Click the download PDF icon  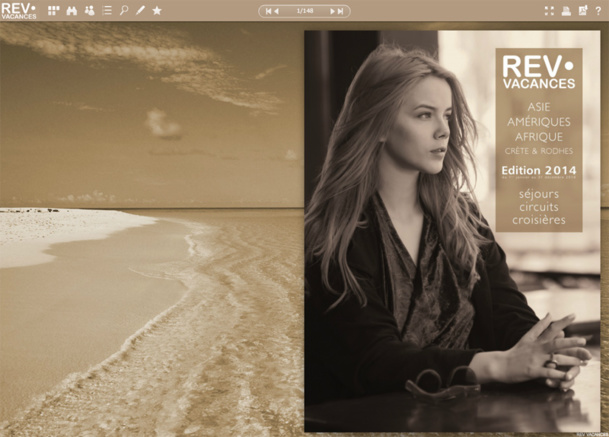tap(582, 10)
